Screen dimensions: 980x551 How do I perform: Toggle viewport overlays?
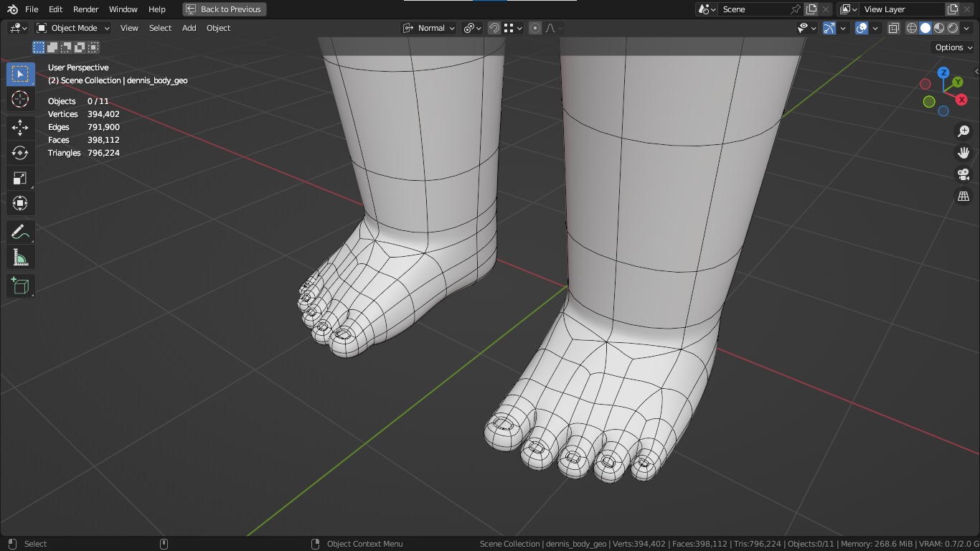click(862, 28)
